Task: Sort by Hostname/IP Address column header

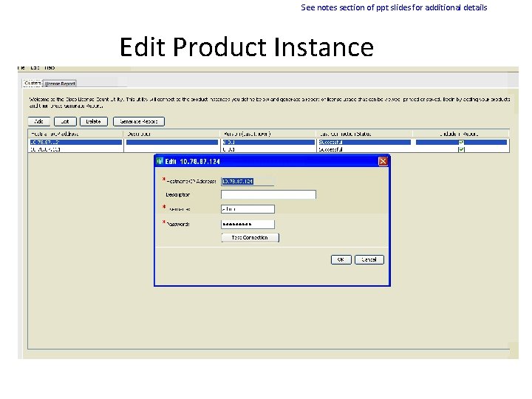Action: (x=75, y=134)
